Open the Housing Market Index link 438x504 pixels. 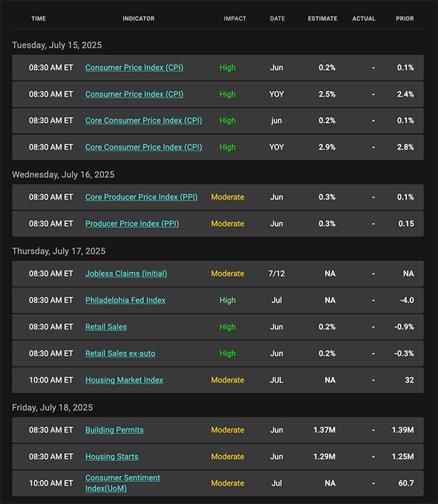(x=124, y=380)
